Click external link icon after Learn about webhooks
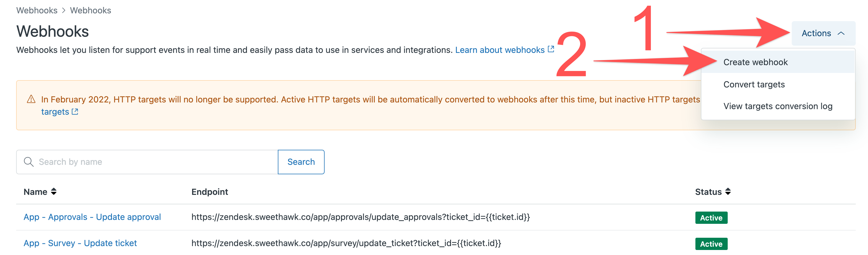Screen dimensions: 868x255 [551, 50]
